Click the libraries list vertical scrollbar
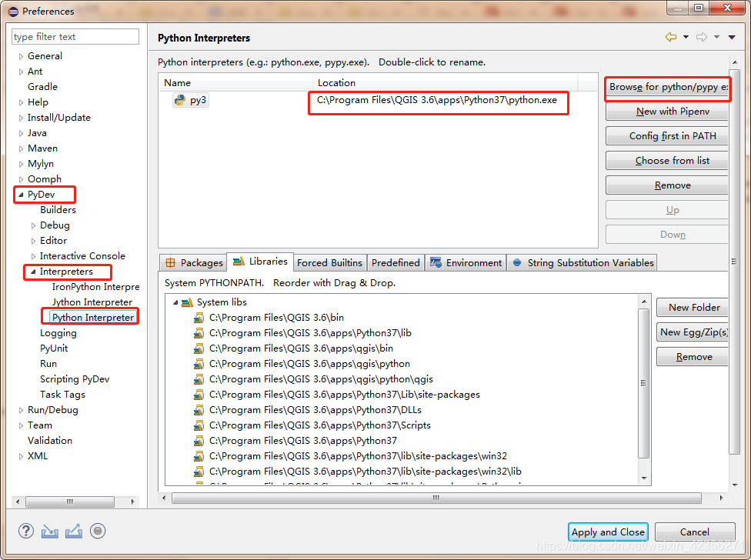The height and width of the screenshot is (560, 751). tap(644, 383)
